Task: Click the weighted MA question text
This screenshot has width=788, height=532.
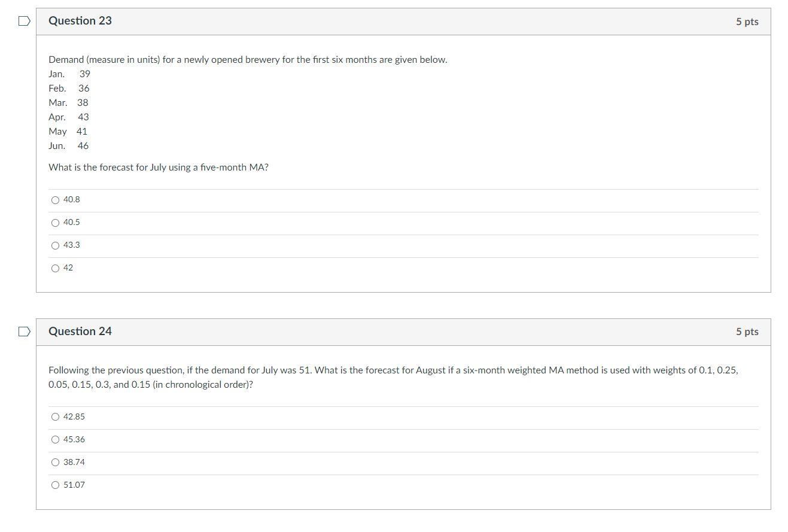Action: click(393, 377)
